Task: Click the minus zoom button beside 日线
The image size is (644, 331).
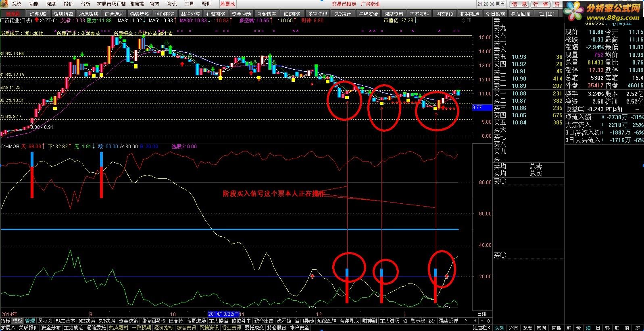Action: pyautogui.click(x=481, y=321)
